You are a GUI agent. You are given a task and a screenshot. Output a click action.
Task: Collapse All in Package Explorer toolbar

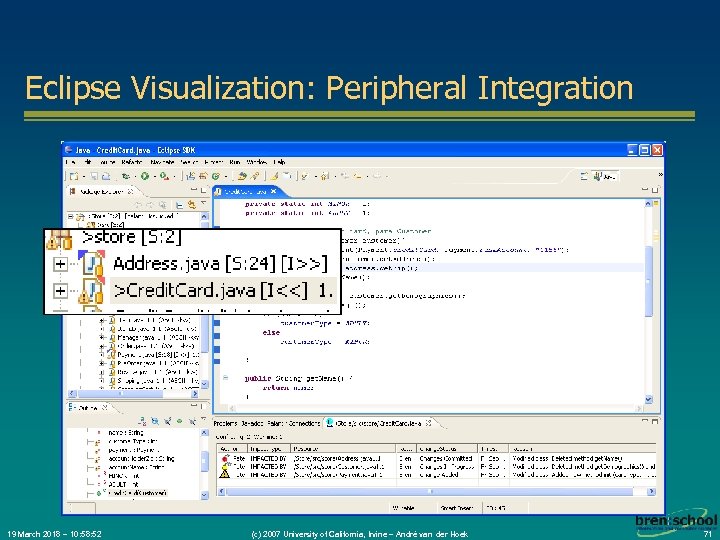tap(179, 205)
